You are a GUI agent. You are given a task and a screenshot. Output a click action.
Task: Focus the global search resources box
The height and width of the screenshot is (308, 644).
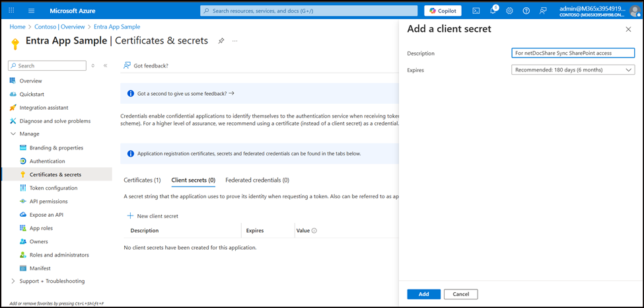[x=309, y=11]
